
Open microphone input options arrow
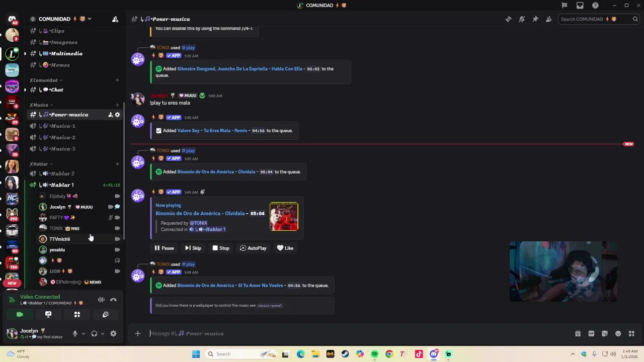(83, 333)
